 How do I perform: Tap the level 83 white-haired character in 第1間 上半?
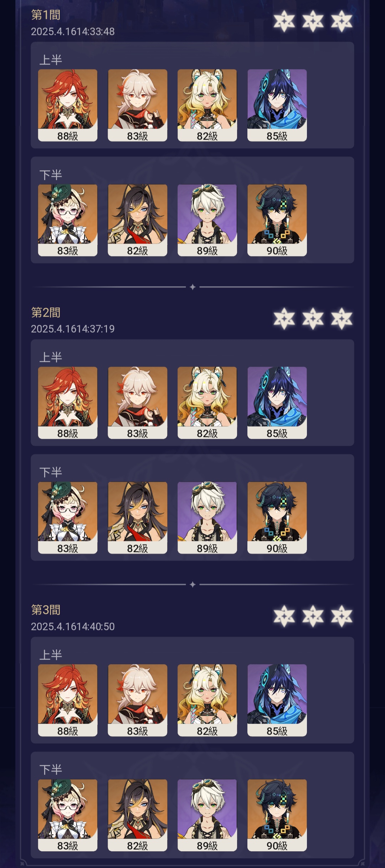tap(138, 105)
